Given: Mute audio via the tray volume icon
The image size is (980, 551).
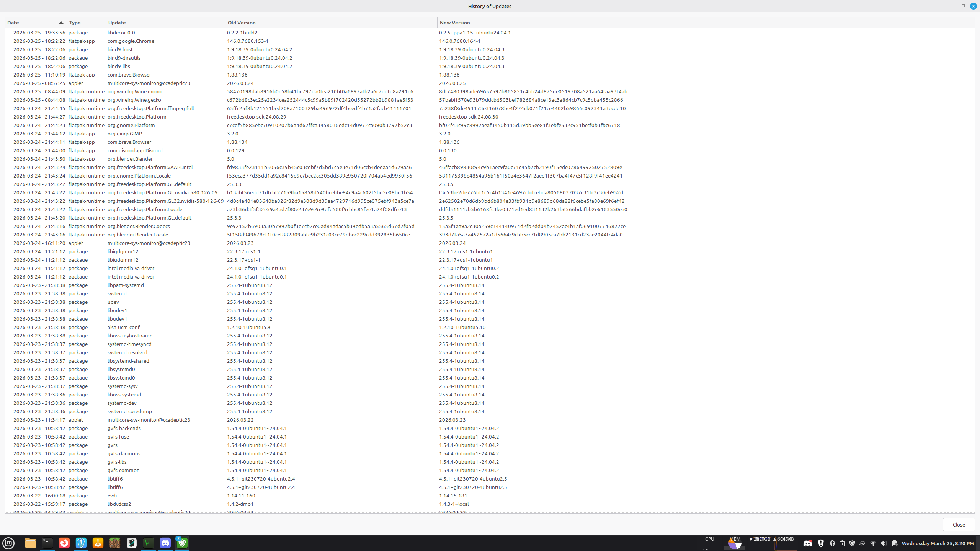Looking at the screenshot, I should 884,543.
